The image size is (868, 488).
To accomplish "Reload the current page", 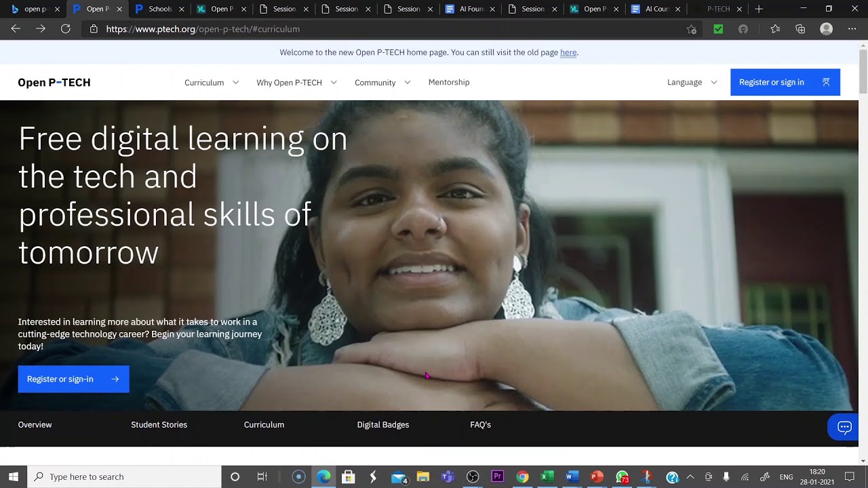I will coord(65,29).
